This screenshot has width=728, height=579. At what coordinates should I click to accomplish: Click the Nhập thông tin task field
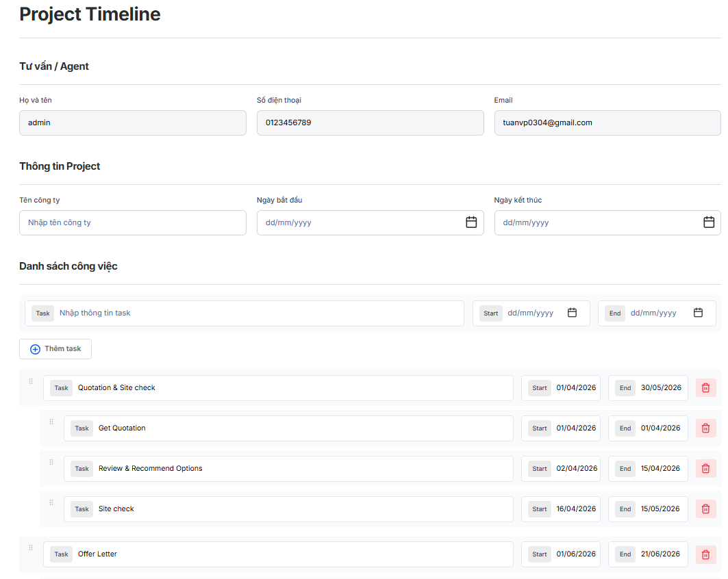(x=259, y=313)
